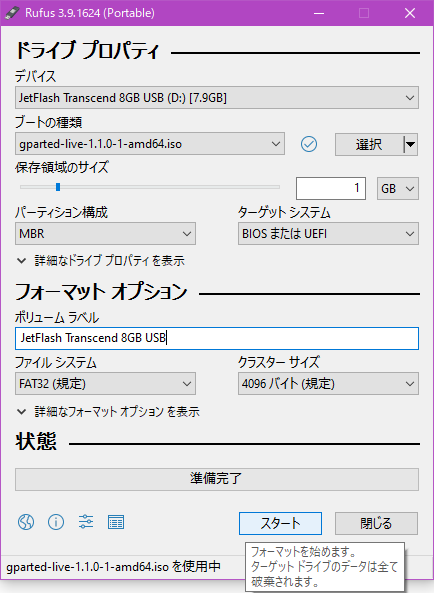This screenshot has height=593, width=434.
Task: Open language settings globe icon
Action: coord(26,522)
